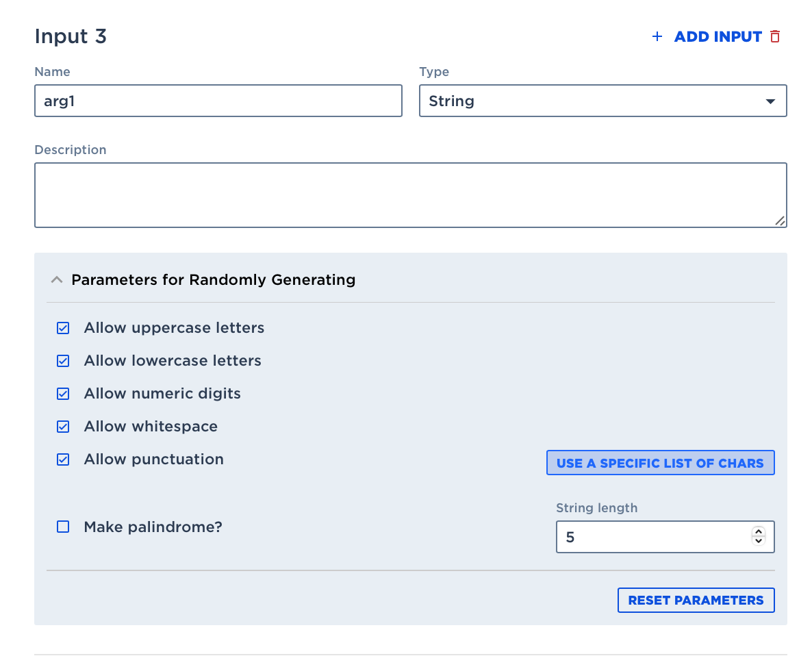Toggle the Allow whitespace checkbox

pyautogui.click(x=63, y=427)
